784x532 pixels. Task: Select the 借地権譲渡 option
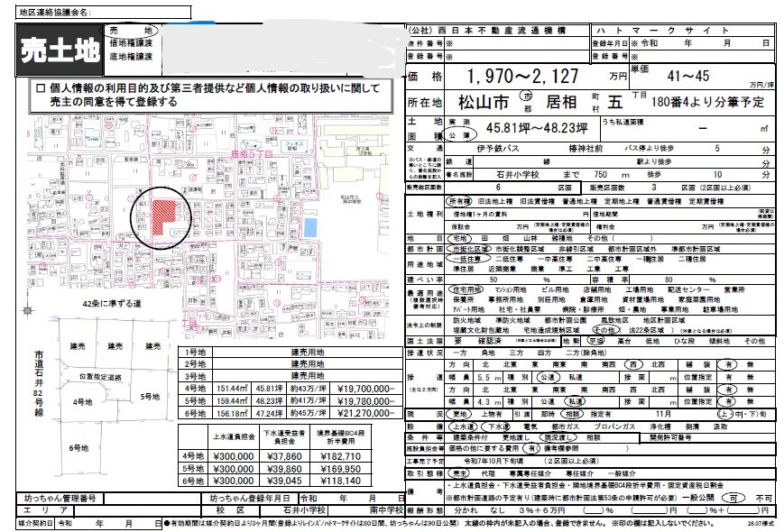pyautogui.click(x=131, y=43)
